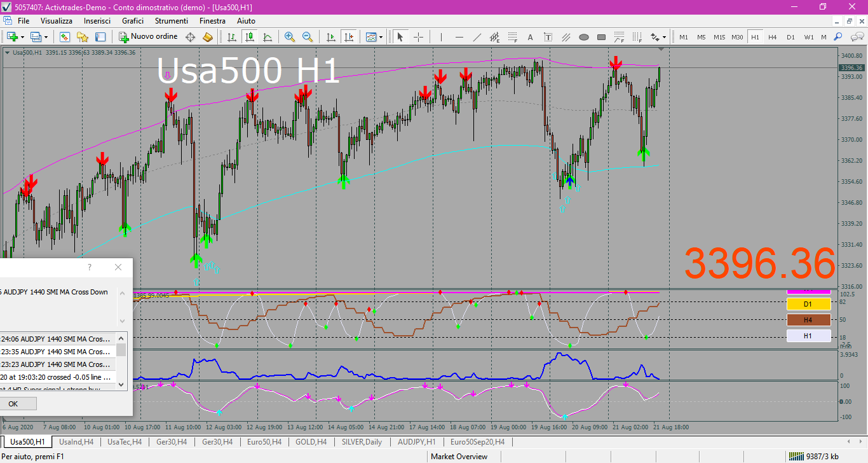The width and height of the screenshot is (868, 463).
Task: Click the Nuovo ordine button
Action: pyautogui.click(x=149, y=37)
